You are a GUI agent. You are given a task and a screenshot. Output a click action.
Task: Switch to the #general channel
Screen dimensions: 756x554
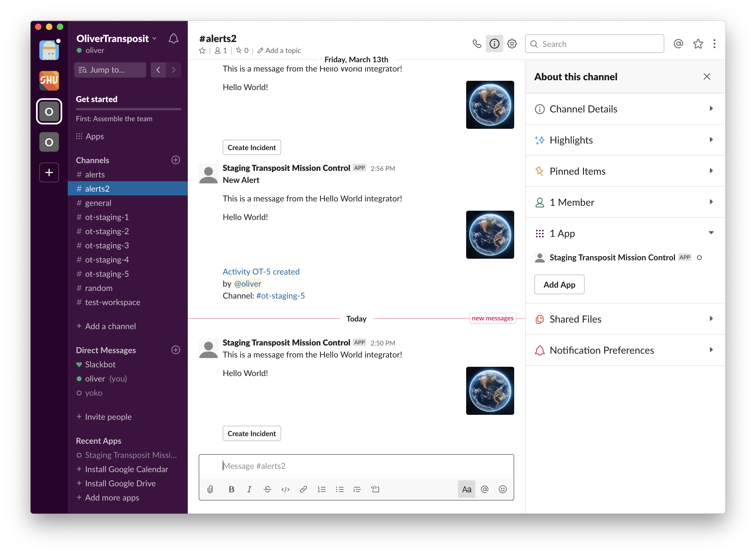[x=98, y=203]
